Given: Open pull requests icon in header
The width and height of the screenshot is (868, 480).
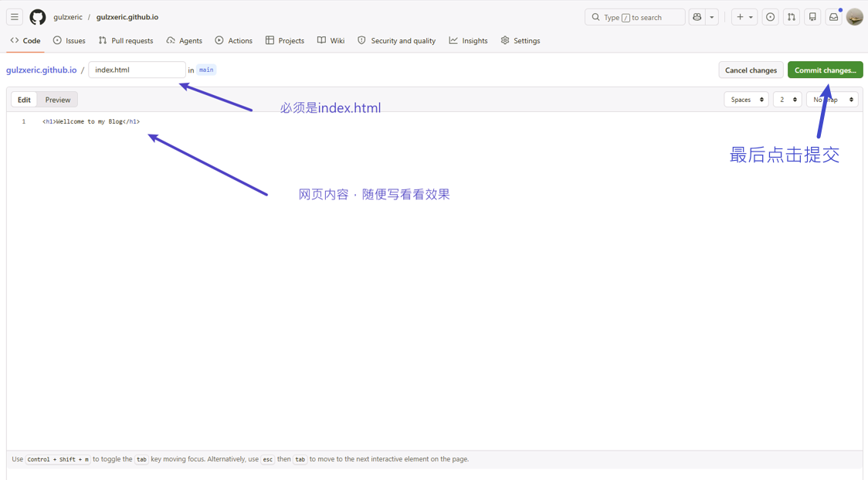Looking at the screenshot, I should (x=792, y=17).
